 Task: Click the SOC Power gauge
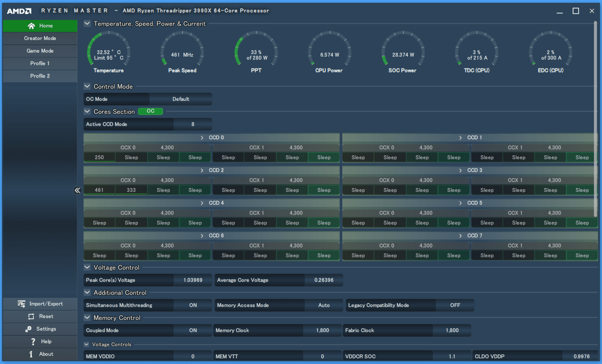coord(403,52)
